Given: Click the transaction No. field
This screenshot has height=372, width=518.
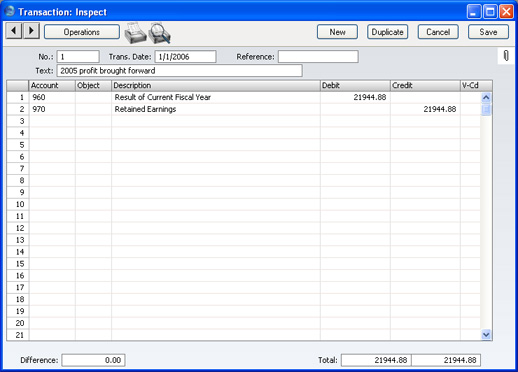Looking at the screenshot, I should tap(78, 57).
